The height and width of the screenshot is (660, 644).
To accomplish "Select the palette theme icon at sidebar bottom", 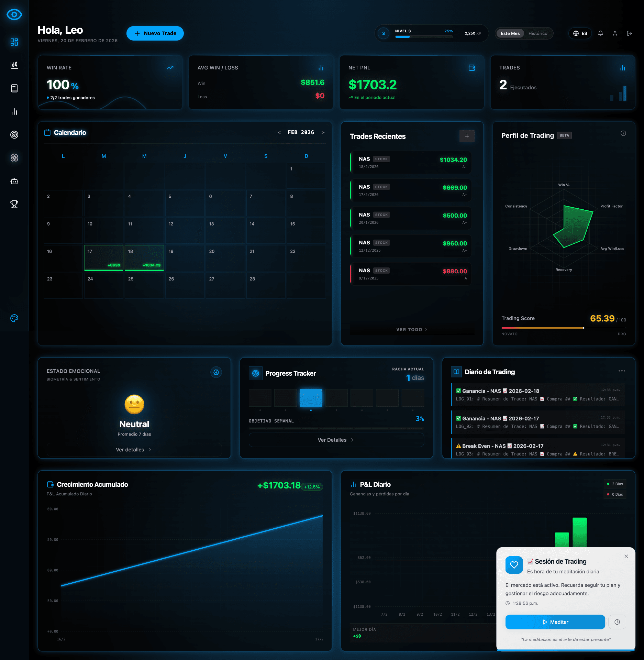I will pyautogui.click(x=14, y=318).
